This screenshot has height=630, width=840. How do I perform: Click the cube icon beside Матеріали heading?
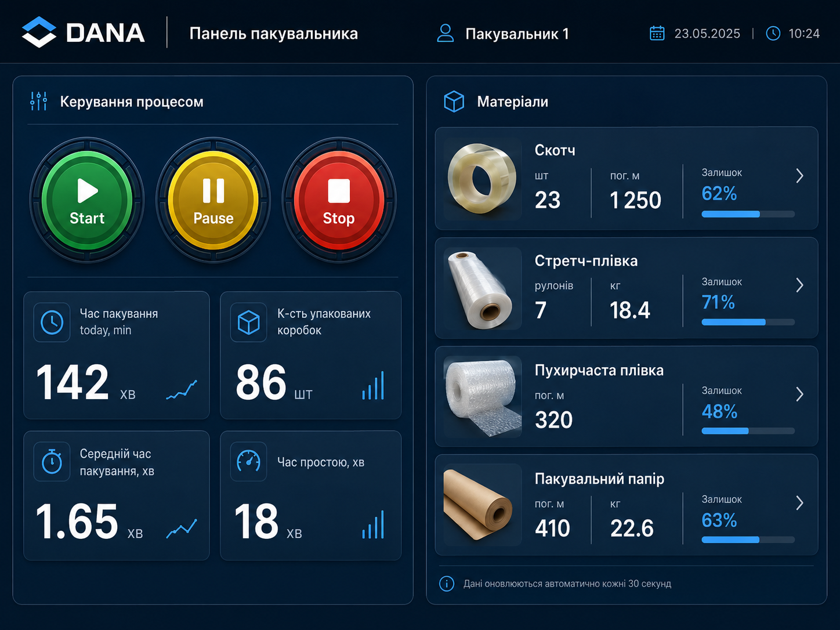coord(454,102)
